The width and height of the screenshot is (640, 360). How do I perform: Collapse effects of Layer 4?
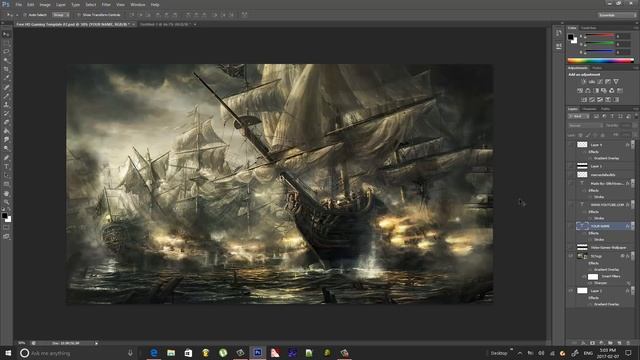[x=632, y=144]
